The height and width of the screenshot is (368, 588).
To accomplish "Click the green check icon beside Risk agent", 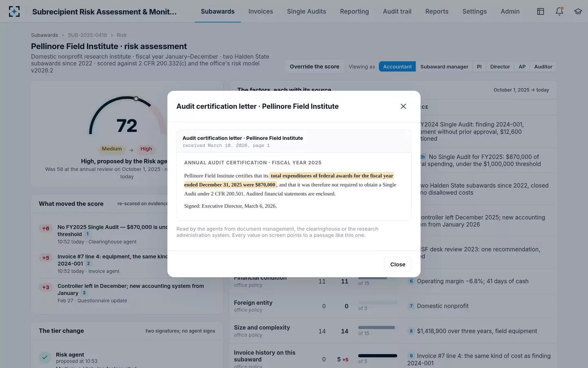I will (45, 357).
